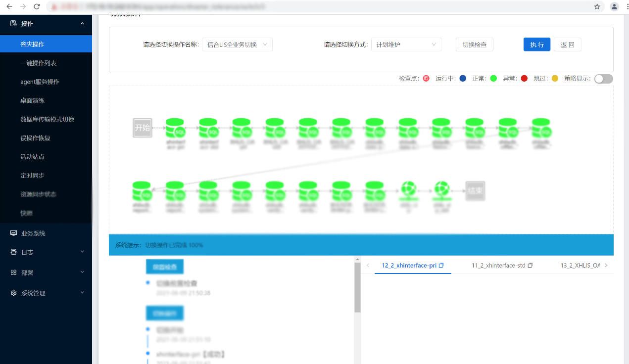Open the 请选择切换操作名称 dropdown
Screen dimensions: 629x364
pos(237,45)
